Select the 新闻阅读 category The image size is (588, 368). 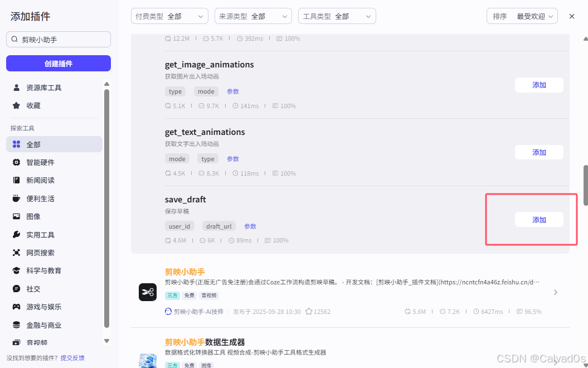pos(55,181)
